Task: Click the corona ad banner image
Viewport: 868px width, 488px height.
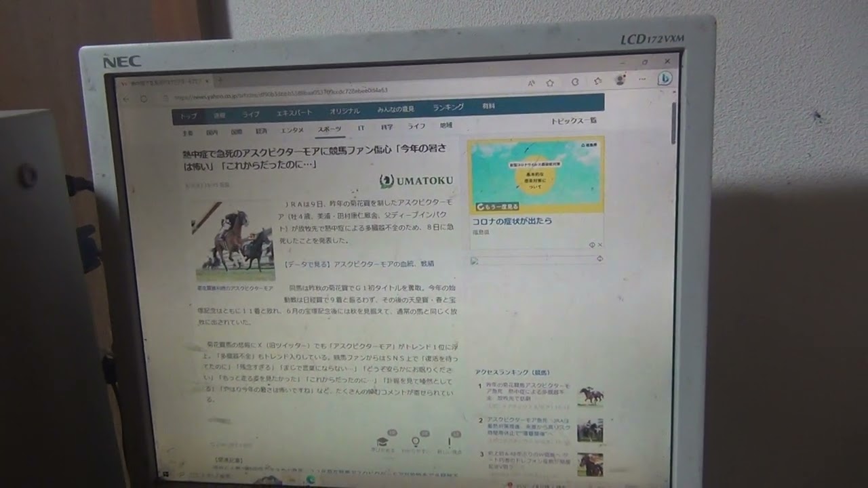Action: pyautogui.click(x=536, y=175)
